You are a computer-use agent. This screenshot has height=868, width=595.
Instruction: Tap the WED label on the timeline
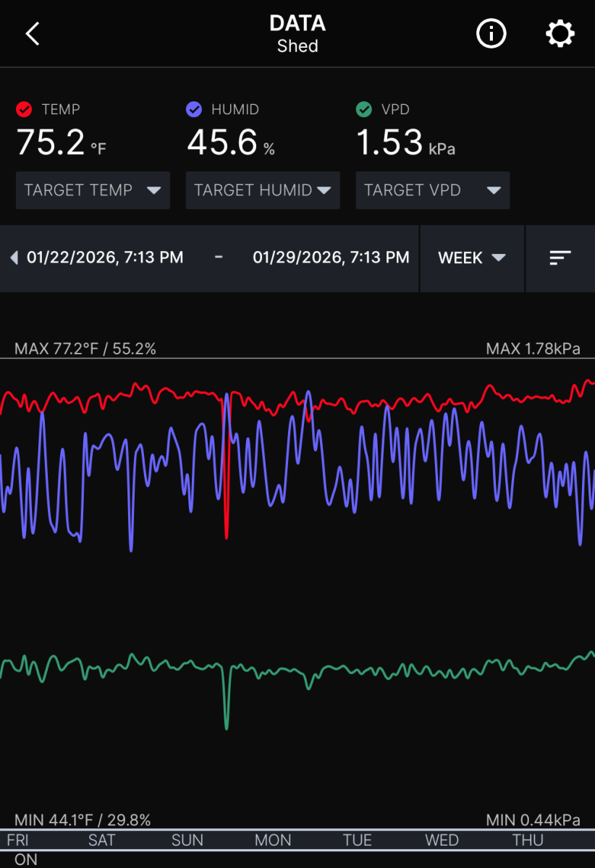(x=442, y=840)
